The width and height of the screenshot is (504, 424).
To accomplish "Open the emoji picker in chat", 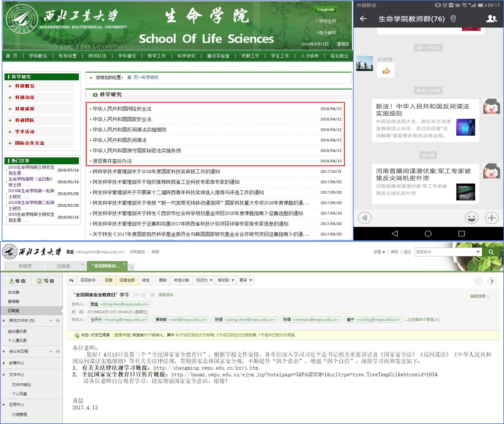I will click(x=471, y=218).
